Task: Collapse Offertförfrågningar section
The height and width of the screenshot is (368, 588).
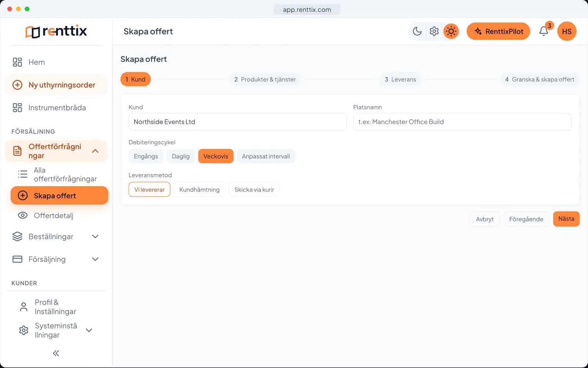Action: pos(95,151)
